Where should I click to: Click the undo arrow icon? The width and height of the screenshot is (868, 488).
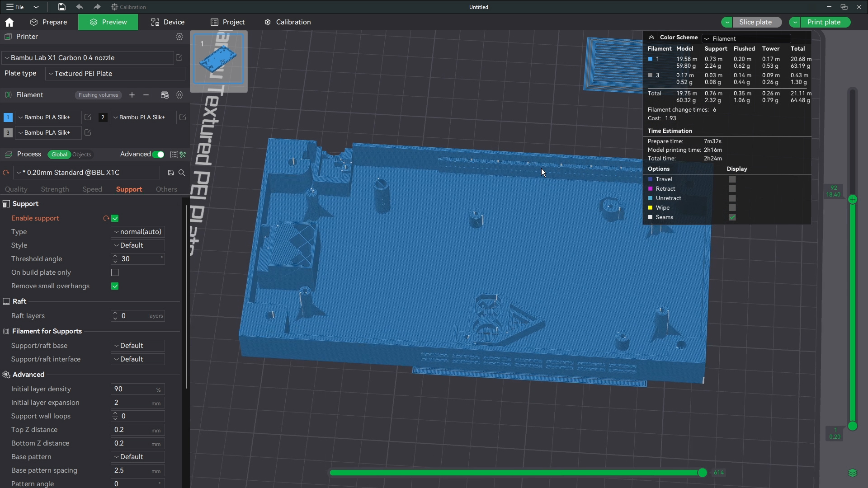(x=80, y=7)
